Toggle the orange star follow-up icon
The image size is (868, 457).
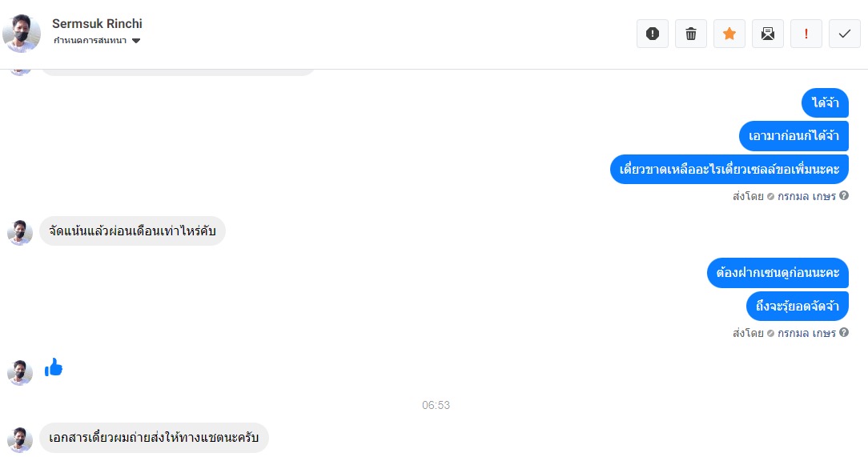pyautogui.click(x=729, y=34)
